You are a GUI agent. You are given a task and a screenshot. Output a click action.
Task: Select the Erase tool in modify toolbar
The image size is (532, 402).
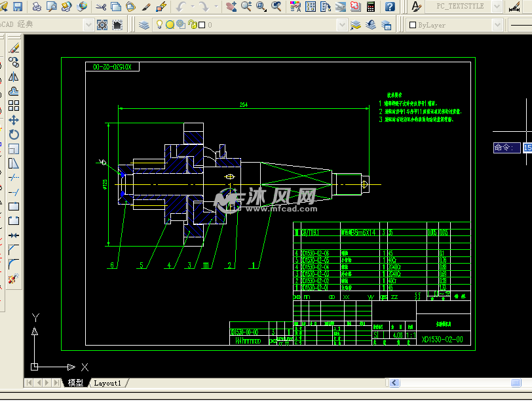pos(13,48)
